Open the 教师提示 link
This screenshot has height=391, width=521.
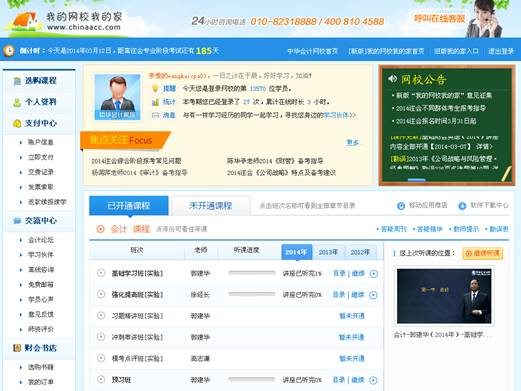pos(466,229)
